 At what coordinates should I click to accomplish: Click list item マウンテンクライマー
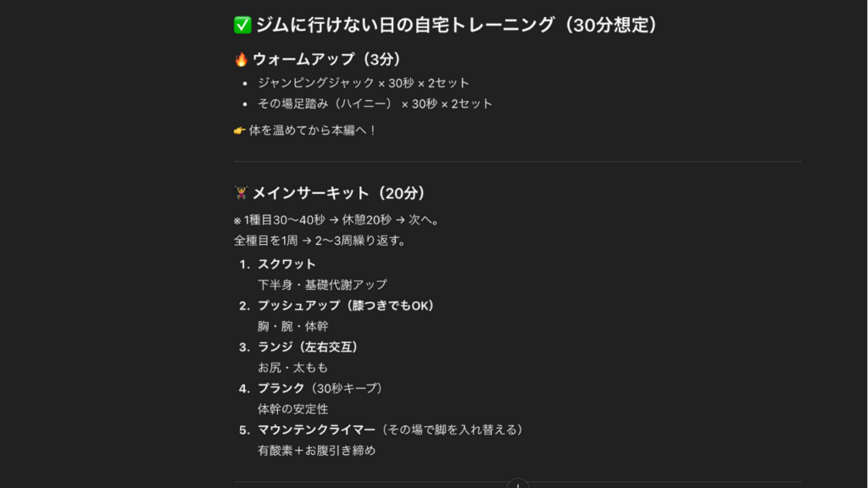pyautogui.click(x=316, y=430)
